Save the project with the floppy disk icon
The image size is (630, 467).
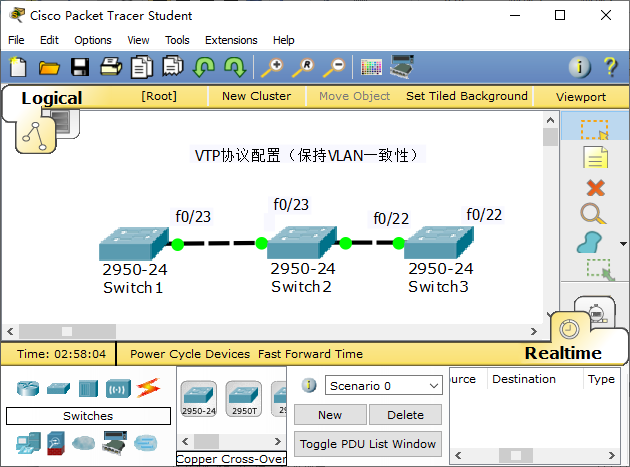[x=80, y=67]
